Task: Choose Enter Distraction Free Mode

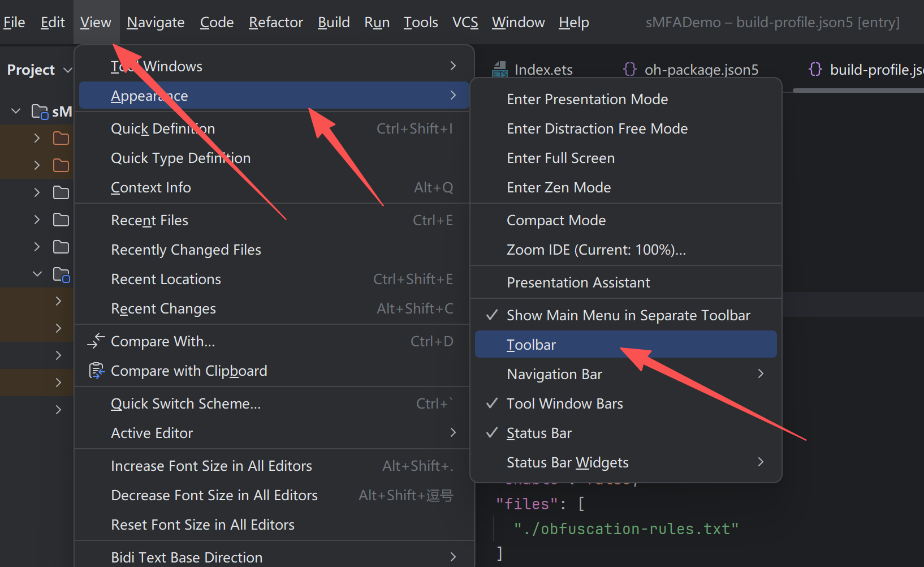Action: click(626, 128)
